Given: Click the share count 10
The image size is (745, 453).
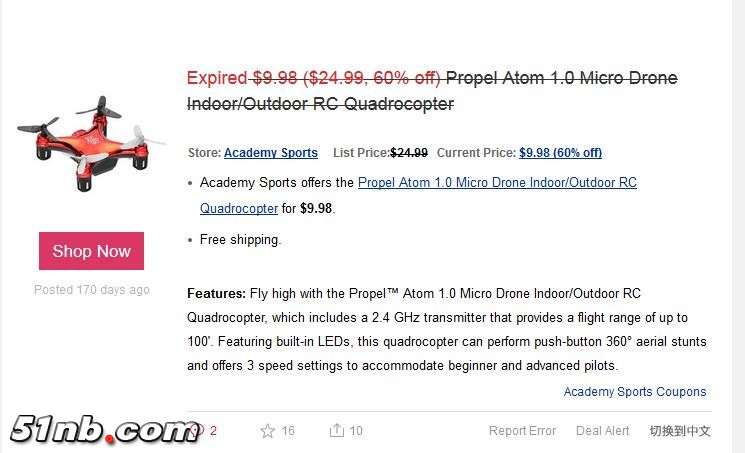Looking at the screenshot, I should [x=356, y=431].
